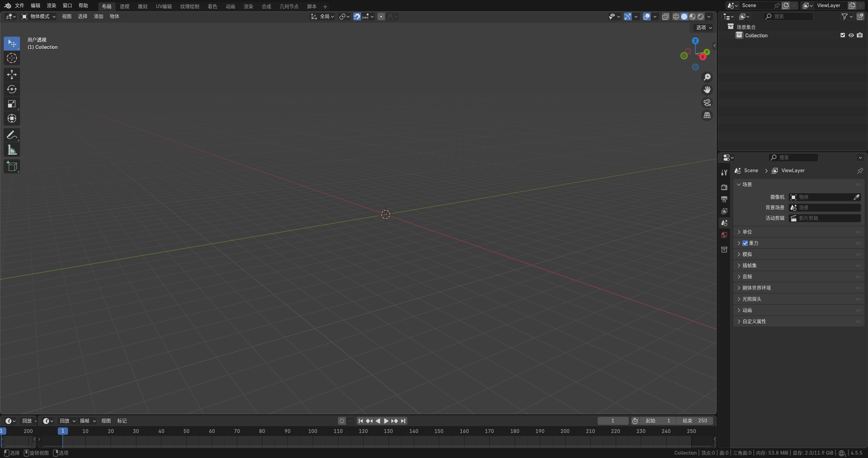Open the Collection properties tab
The height and width of the screenshot is (458, 868).
[724, 250]
